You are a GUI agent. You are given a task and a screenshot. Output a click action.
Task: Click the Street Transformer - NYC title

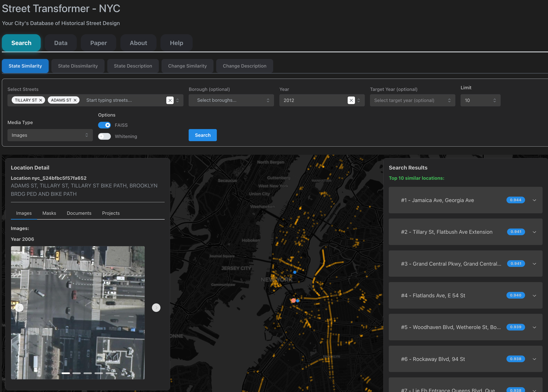(x=61, y=9)
